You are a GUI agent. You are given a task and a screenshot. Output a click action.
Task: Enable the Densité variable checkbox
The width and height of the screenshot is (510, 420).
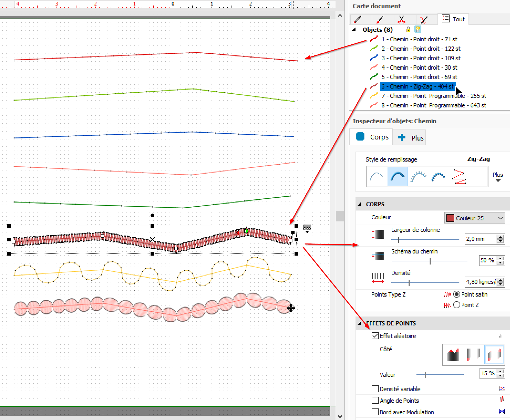375,389
